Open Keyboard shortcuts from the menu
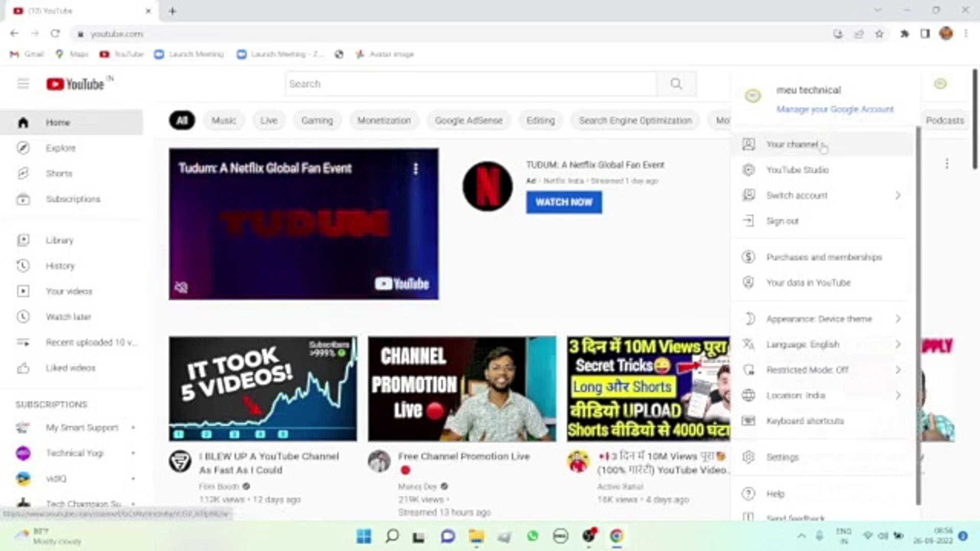Image resolution: width=980 pixels, height=551 pixels. coord(804,421)
